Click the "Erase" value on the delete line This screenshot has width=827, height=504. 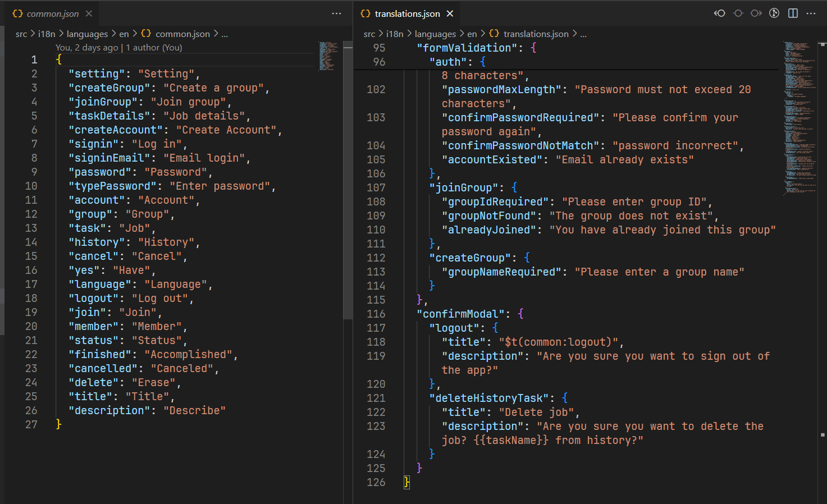(153, 382)
